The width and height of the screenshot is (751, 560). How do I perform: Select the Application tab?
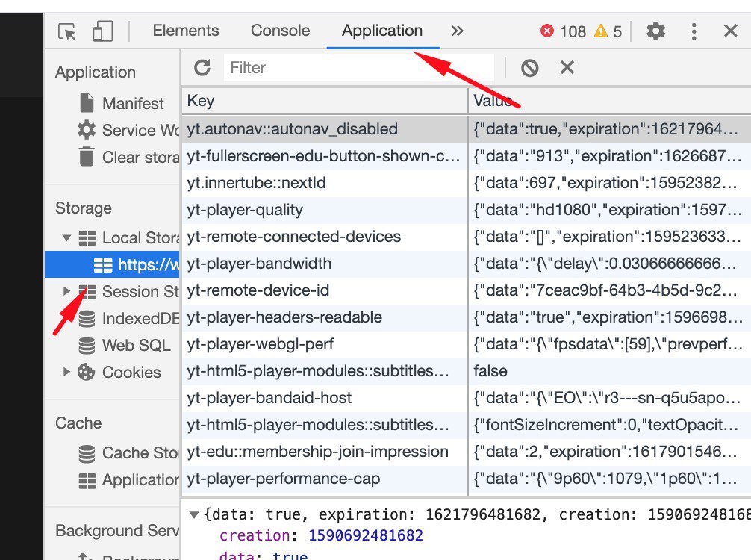382,31
